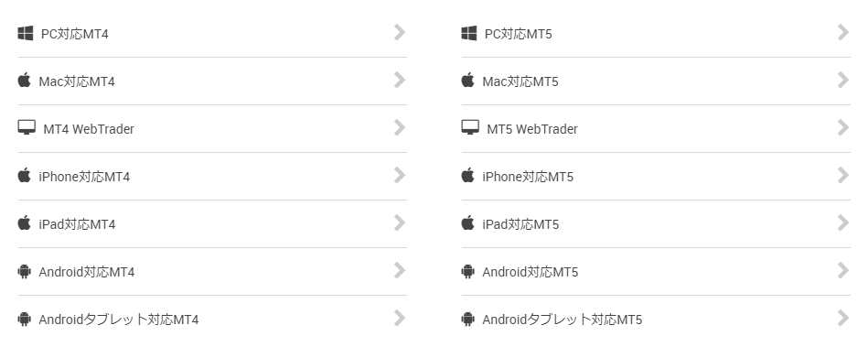The height and width of the screenshot is (347, 868).
Task: Expand the chevron on the Mac対応MT5 row
Action: pos(843,81)
